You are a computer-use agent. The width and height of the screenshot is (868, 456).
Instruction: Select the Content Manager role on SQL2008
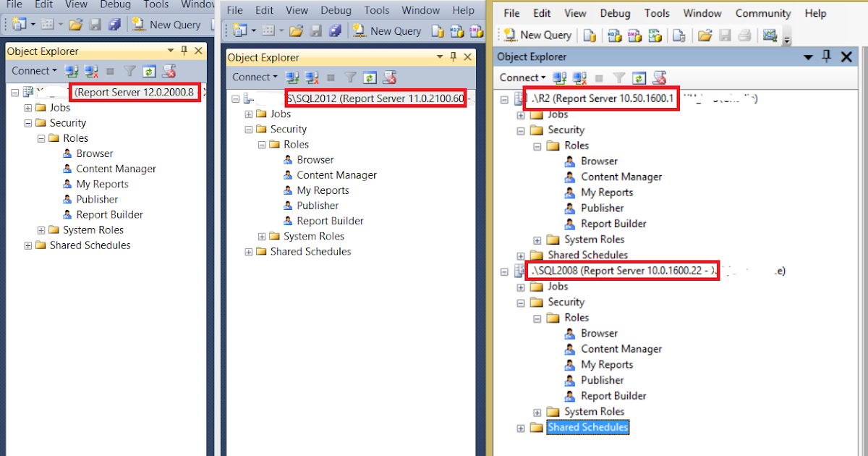(622, 348)
